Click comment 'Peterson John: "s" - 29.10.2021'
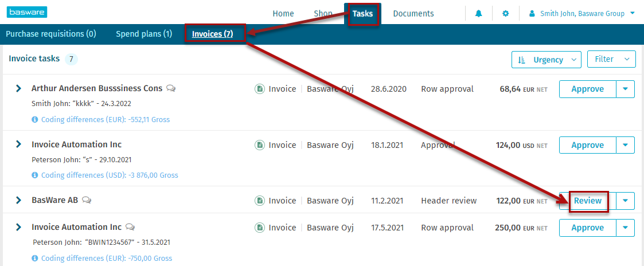Image resolution: width=644 pixels, height=266 pixels. (81, 159)
